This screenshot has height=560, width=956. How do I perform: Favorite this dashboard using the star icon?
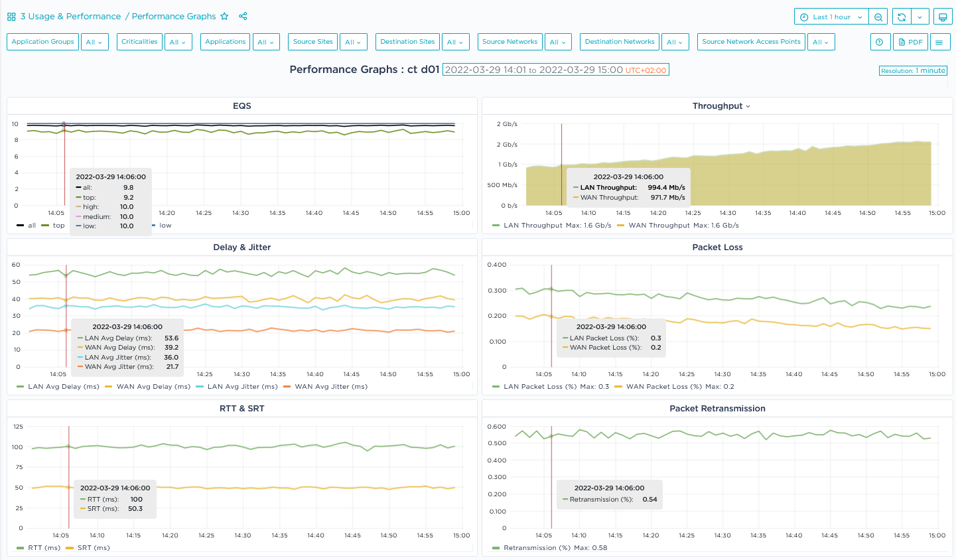coord(225,16)
